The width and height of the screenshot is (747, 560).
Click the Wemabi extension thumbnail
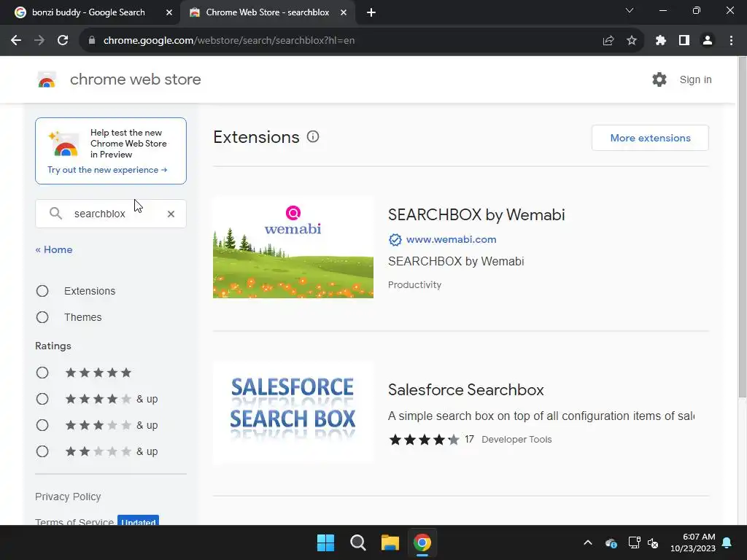tap(293, 248)
